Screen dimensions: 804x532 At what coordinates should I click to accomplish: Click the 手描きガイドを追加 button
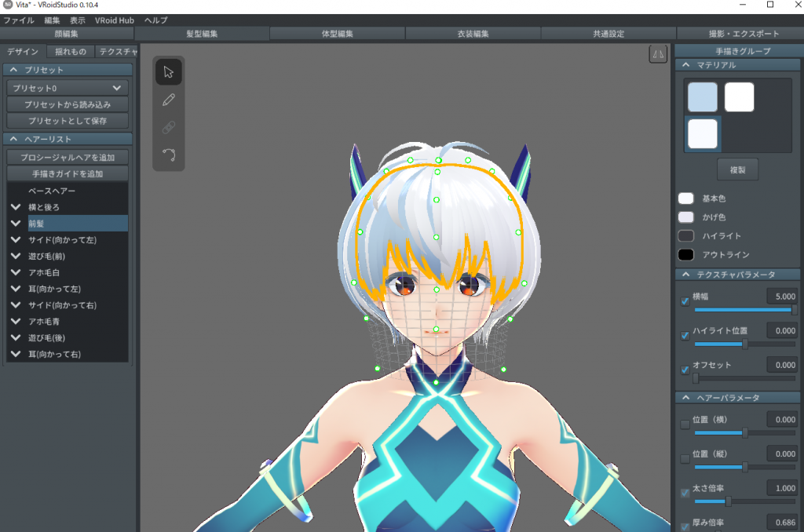(68, 174)
